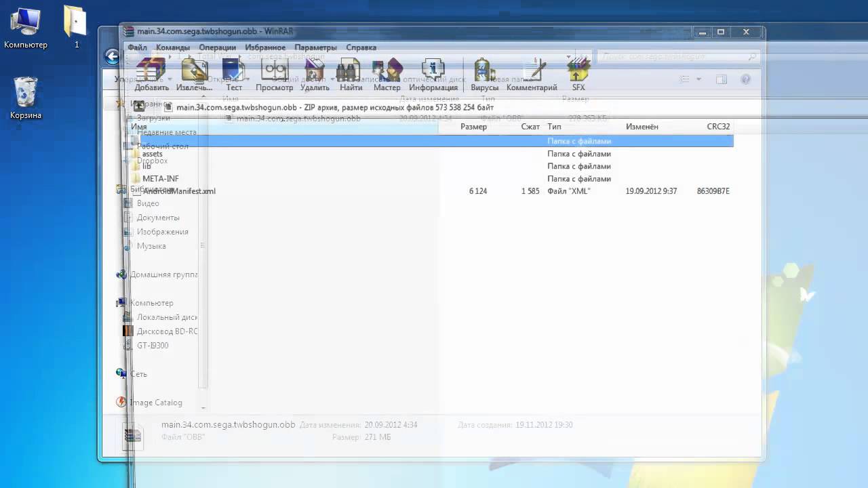Select Компьютер in the Explorer navigation pane

click(151, 303)
